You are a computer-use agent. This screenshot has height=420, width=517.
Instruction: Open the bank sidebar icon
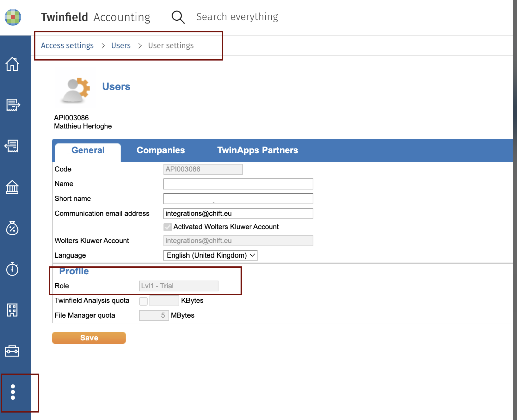tap(12, 187)
